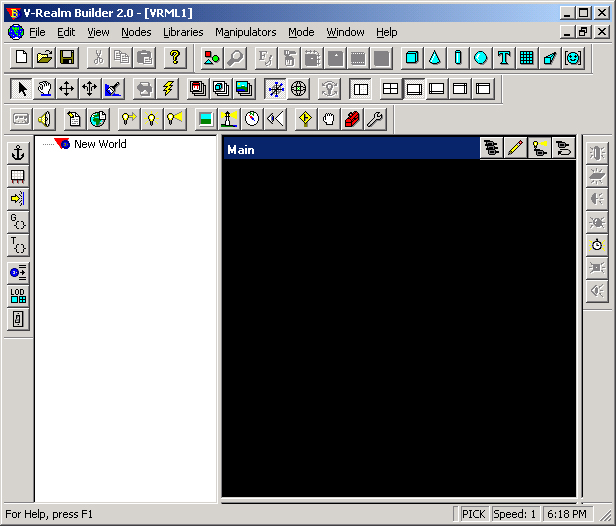Click the lighthouse NavigationInfo icon
The image size is (616, 526).
[x=229, y=119]
